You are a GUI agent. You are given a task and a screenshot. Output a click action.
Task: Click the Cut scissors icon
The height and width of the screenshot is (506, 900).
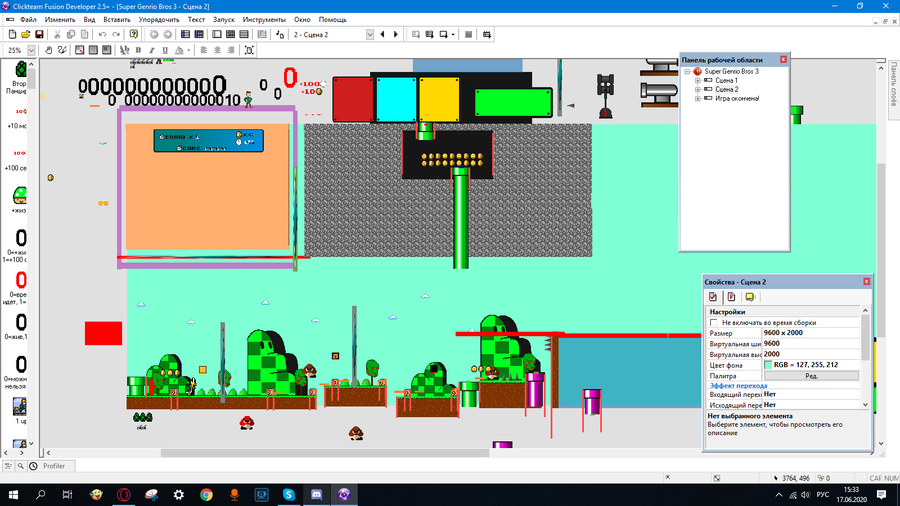pos(57,34)
